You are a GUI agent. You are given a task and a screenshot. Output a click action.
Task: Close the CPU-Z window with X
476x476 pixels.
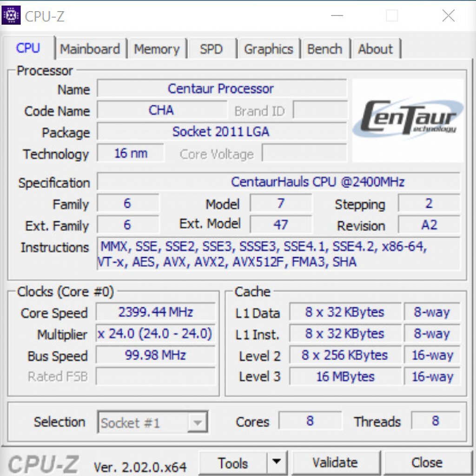coord(449,15)
